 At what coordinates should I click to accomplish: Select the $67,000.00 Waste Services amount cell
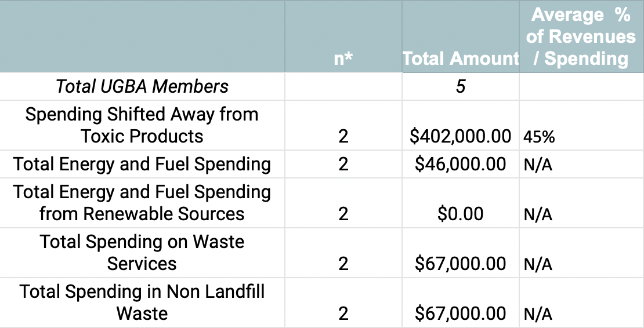[461, 264]
